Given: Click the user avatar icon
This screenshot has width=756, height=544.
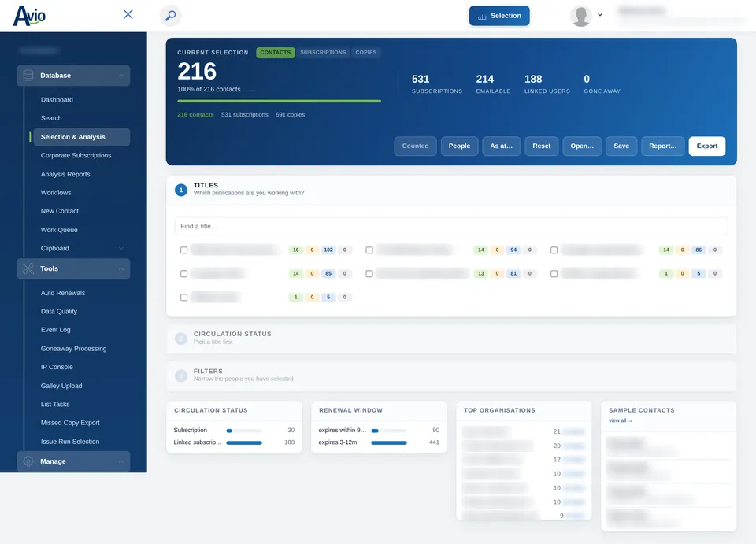Looking at the screenshot, I should point(581,16).
